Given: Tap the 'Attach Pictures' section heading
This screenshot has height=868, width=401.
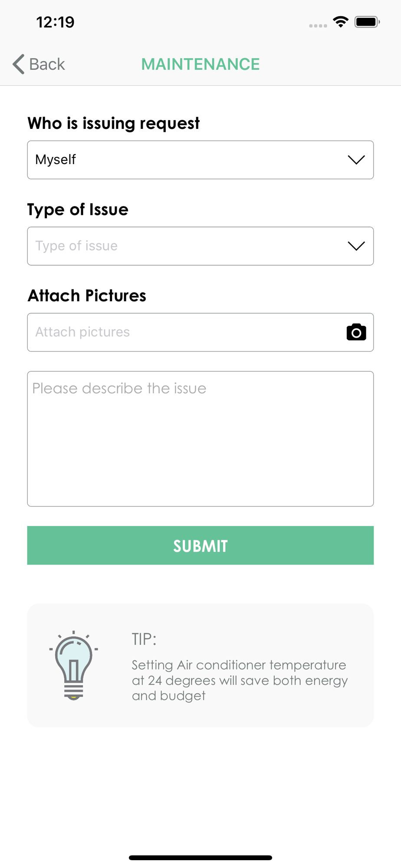Looking at the screenshot, I should click(x=87, y=296).
